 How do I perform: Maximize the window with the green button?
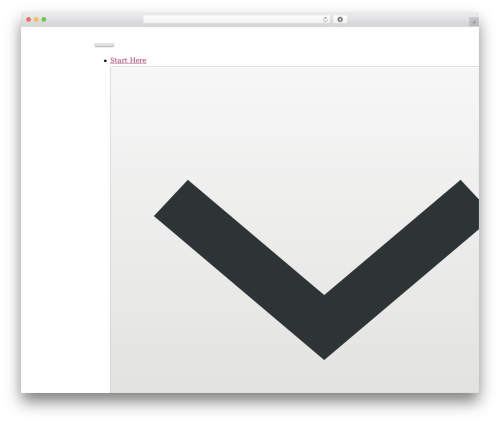point(44,19)
